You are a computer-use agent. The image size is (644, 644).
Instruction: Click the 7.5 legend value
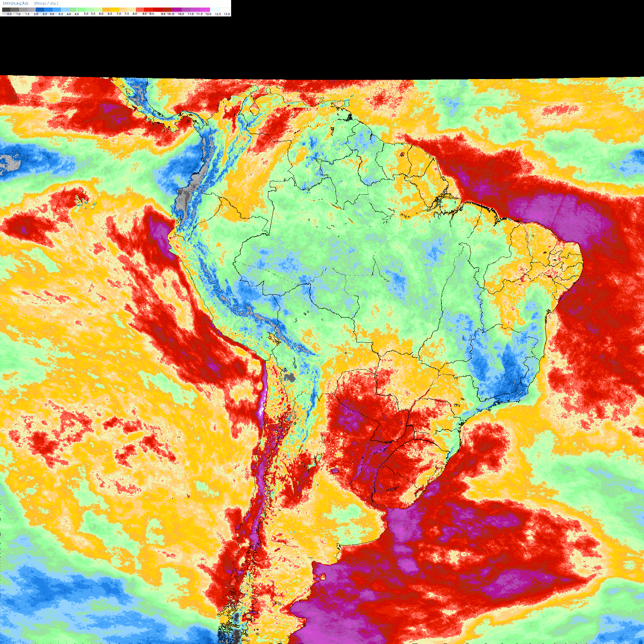[127, 14]
